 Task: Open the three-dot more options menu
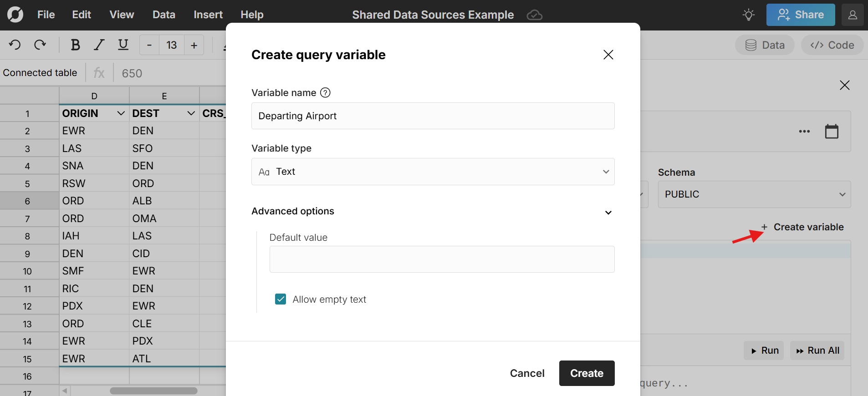click(x=804, y=132)
